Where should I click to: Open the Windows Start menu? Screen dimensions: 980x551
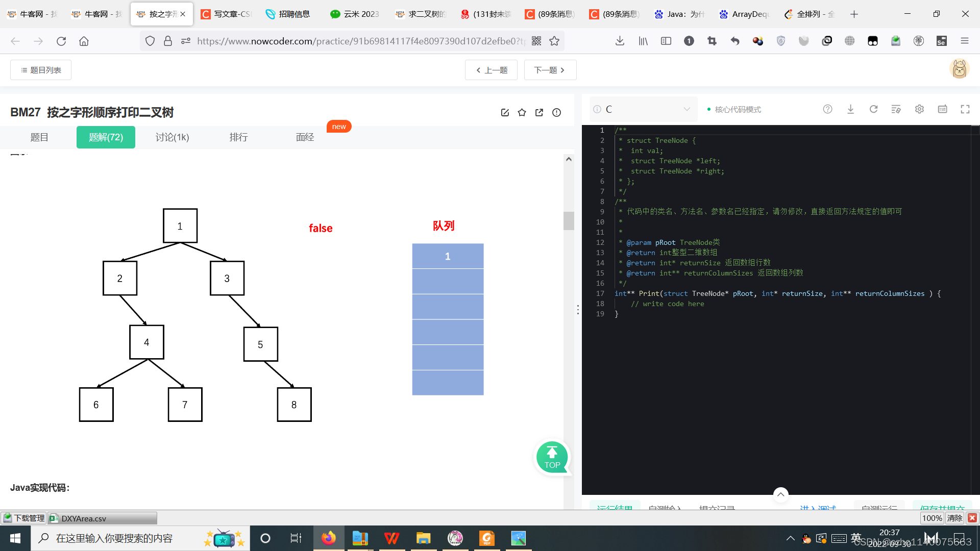coord(15,538)
